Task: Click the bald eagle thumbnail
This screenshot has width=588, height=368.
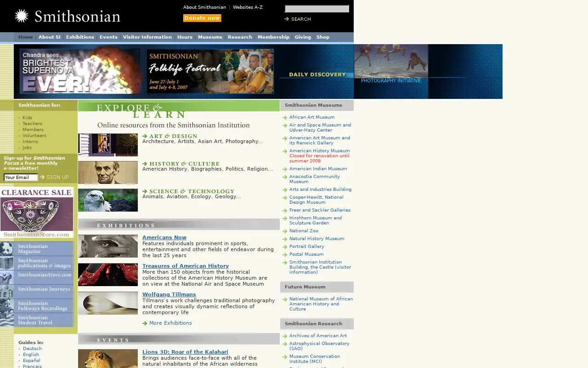Action: [108, 200]
